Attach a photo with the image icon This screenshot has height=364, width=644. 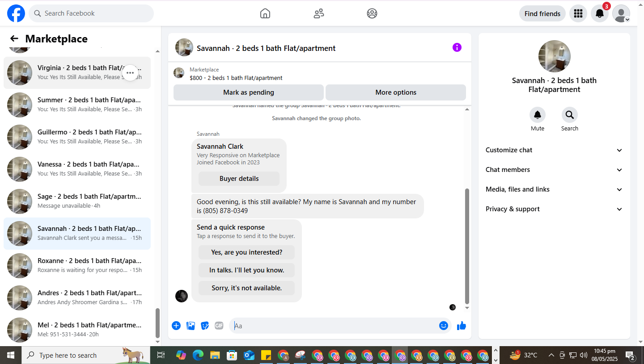(x=191, y=326)
